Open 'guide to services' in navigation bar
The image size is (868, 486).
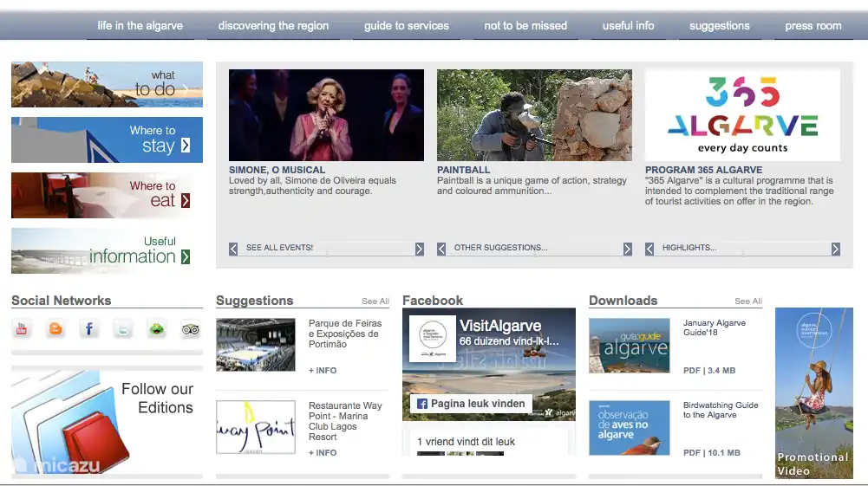pyautogui.click(x=406, y=26)
